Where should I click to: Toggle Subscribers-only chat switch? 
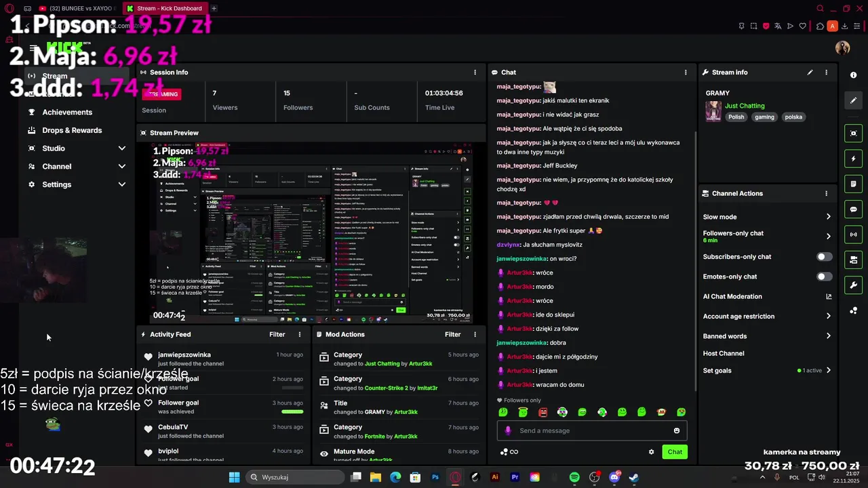824,257
